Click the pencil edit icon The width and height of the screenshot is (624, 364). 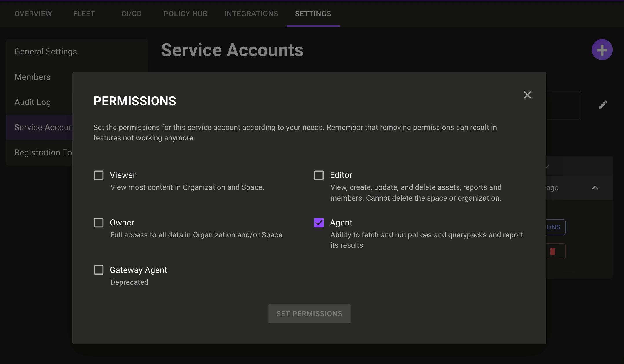click(x=603, y=104)
